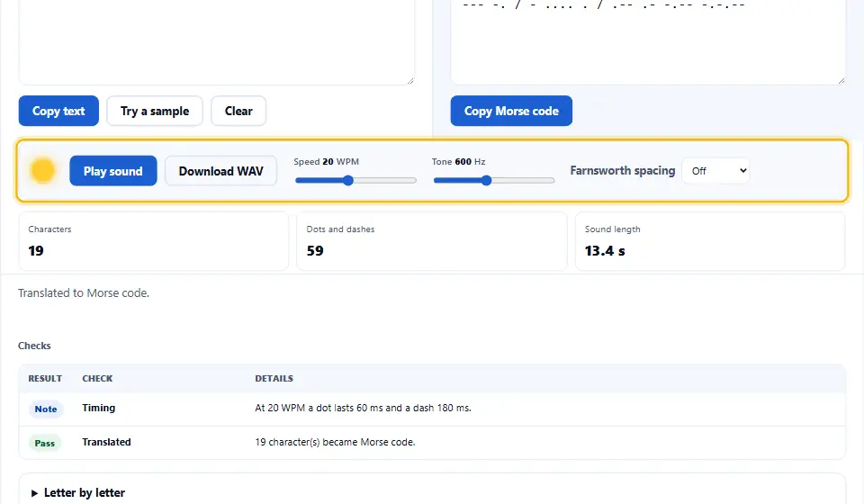Click the RESULT column header
The height and width of the screenshot is (504, 864).
(x=45, y=378)
